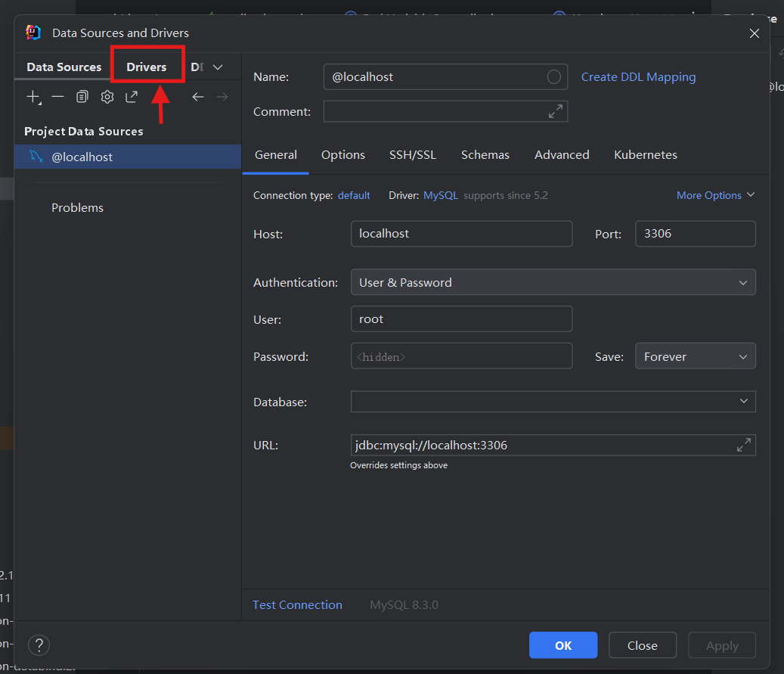The image size is (784, 674).
Task: Click Create DDL Mapping link
Action: coord(638,76)
